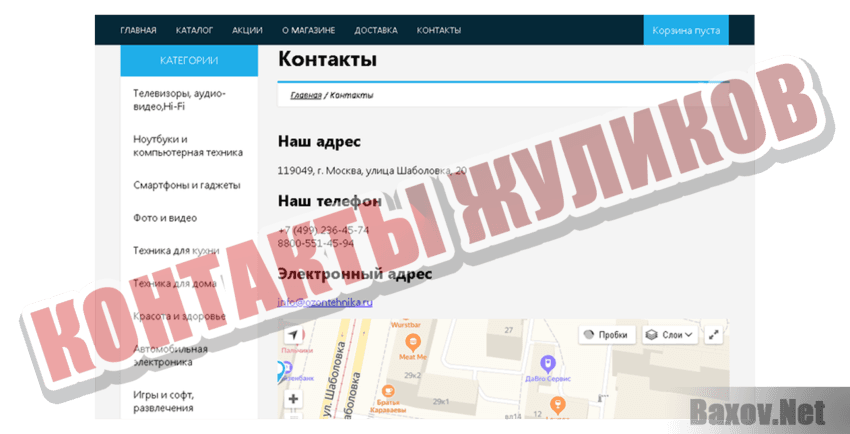Open the Слои layers dropdown
This screenshot has width=850, height=434.
click(671, 335)
